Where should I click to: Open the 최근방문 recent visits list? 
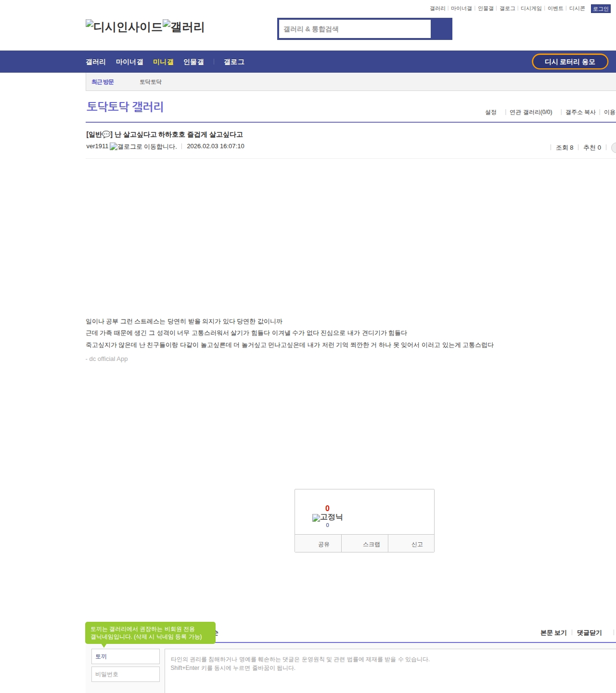(x=103, y=82)
